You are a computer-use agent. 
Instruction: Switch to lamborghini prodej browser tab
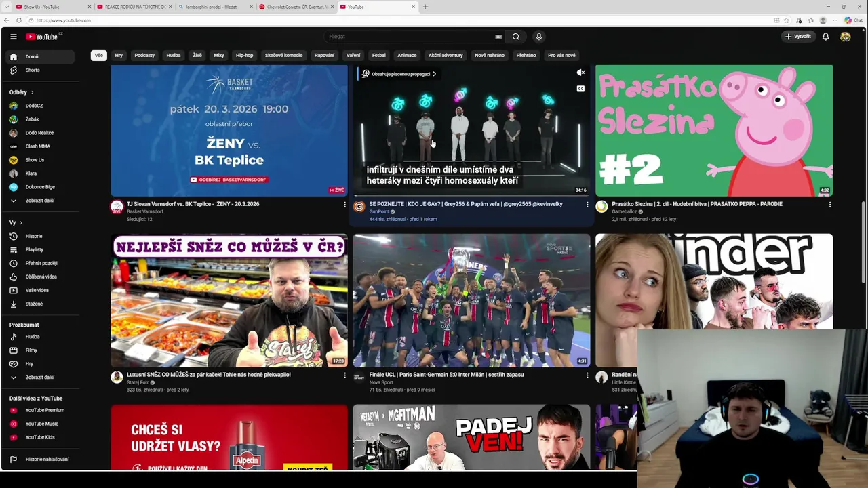[x=216, y=7]
